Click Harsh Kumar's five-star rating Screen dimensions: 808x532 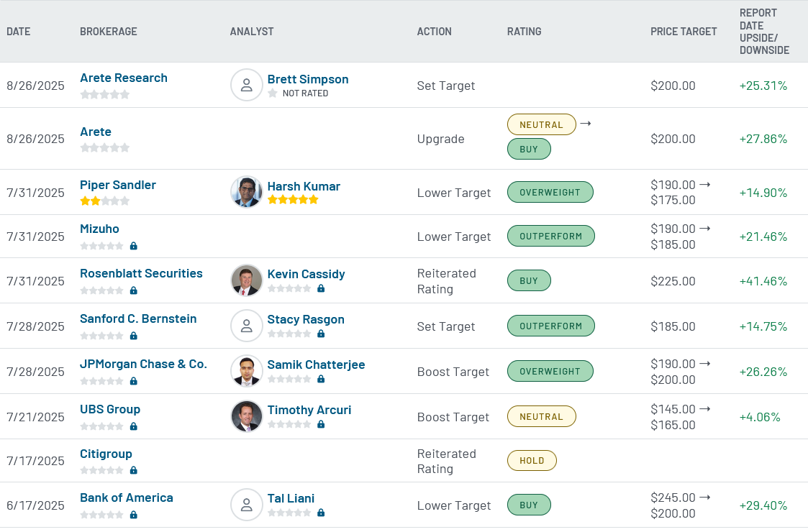293,199
